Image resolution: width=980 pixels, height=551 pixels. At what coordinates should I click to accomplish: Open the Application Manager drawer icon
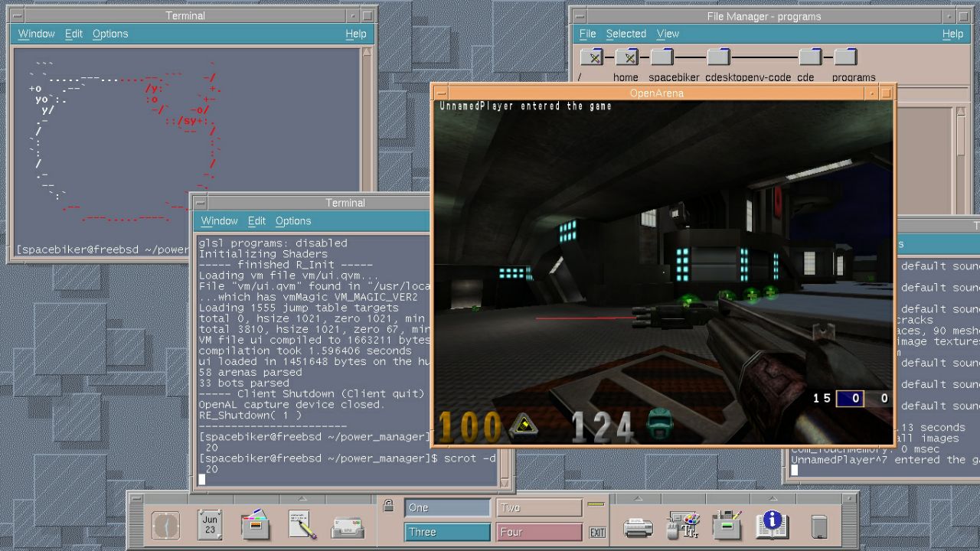click(727, 526)
